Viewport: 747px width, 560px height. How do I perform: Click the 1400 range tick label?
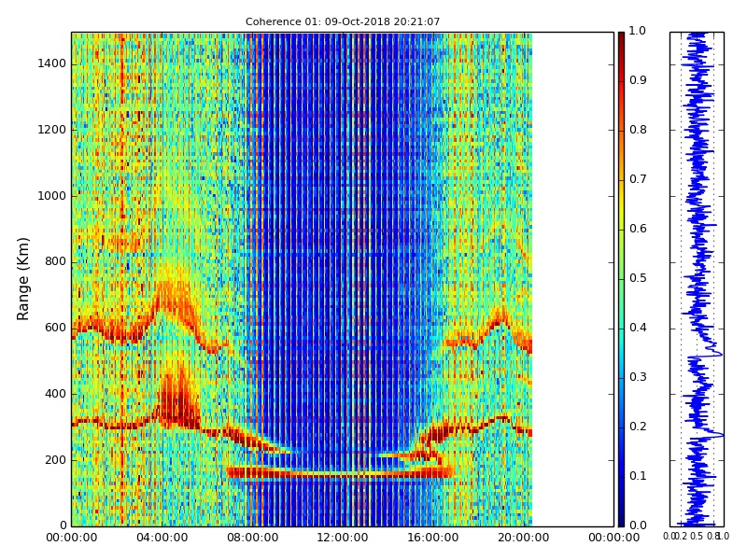tap(52, 63)
